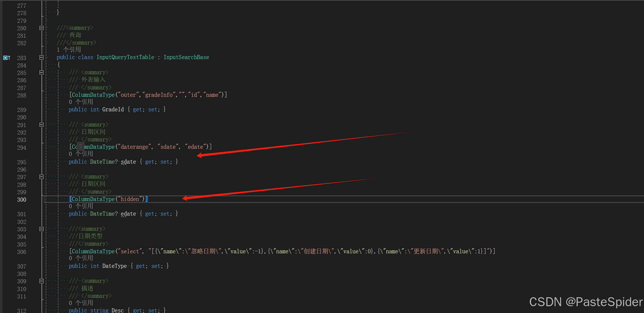
Task: Click the 描述 comment on line 310
Action: coord(87,288)
